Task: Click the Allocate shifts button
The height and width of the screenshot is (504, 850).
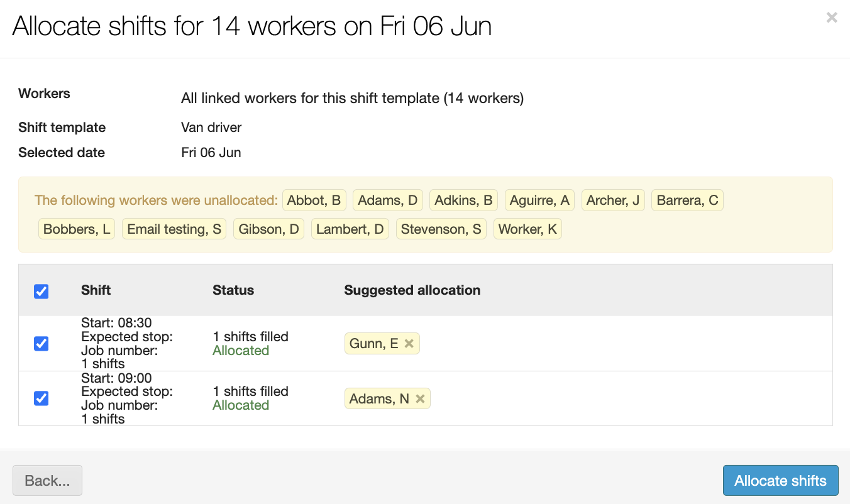Action: [x=780, y=481]
